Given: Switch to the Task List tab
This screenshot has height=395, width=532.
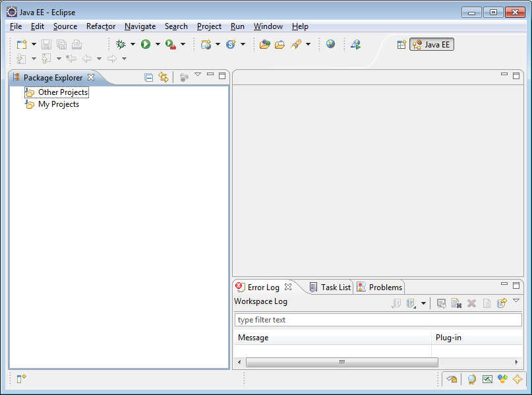Looking at the screenshot, I should (x=330, y=288).
